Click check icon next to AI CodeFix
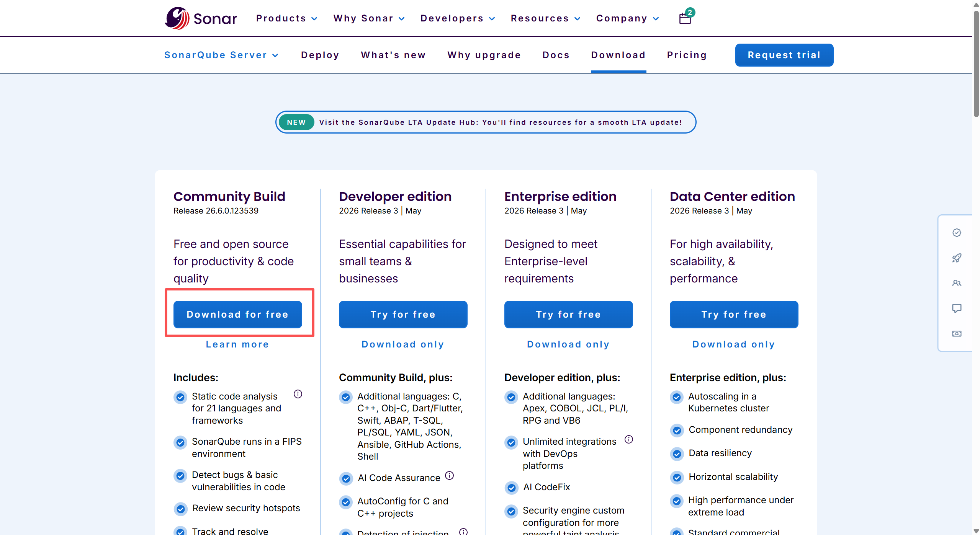Viewport: 980px width, 535px height. 511,488
